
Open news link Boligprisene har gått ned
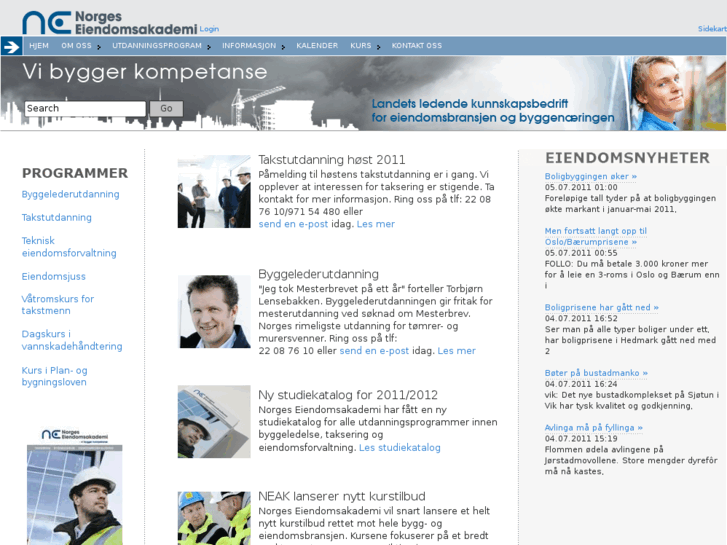602,308
